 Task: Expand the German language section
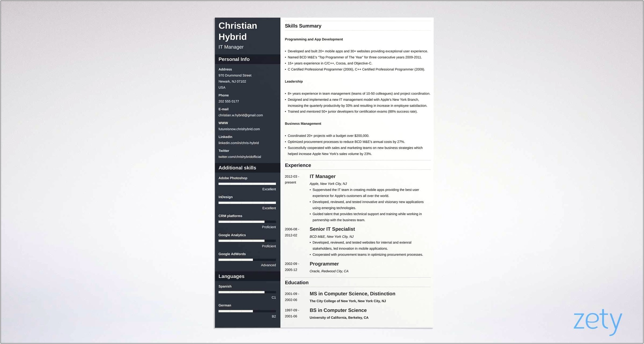tap(225, 305)
